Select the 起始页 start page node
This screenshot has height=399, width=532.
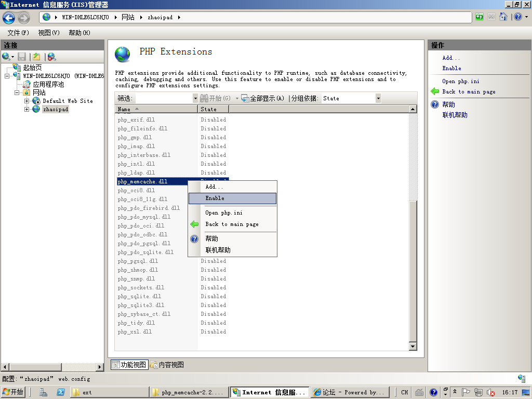(x=32, y=68)
